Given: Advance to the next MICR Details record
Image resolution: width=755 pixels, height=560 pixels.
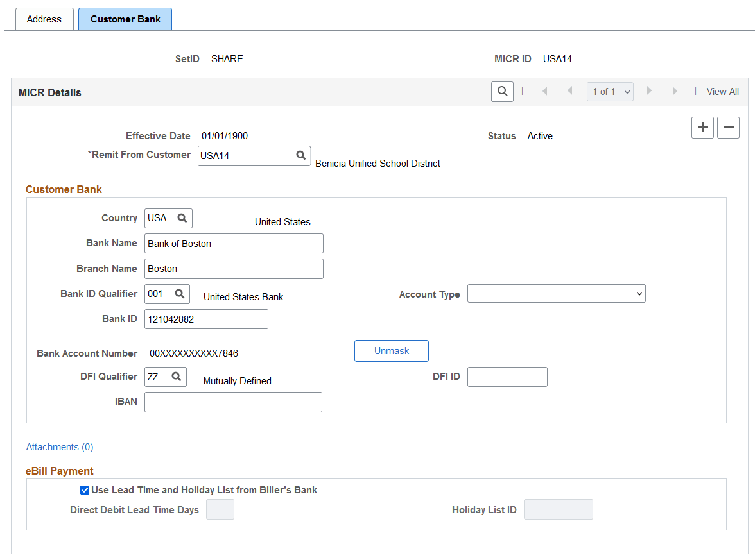Looking at the screenshot, I should pyautogui.click(x=650, y=91).
